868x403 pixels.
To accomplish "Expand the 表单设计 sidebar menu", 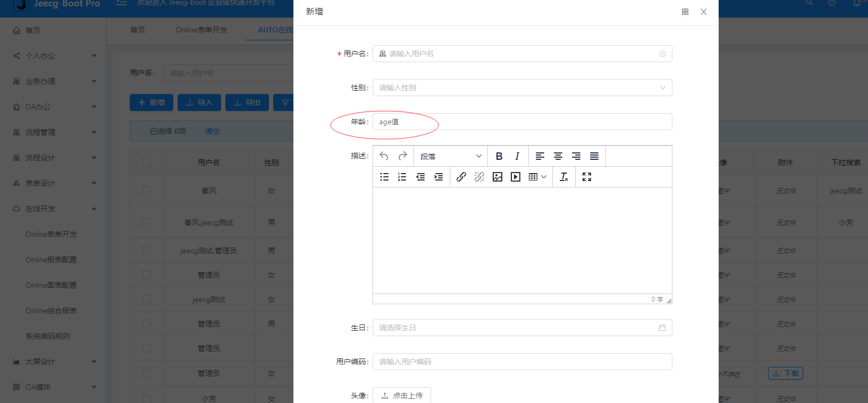I will (53, 183).
